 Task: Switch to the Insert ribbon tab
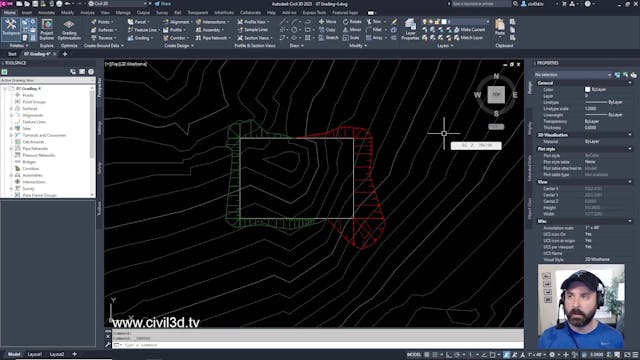tap(27, 13)
